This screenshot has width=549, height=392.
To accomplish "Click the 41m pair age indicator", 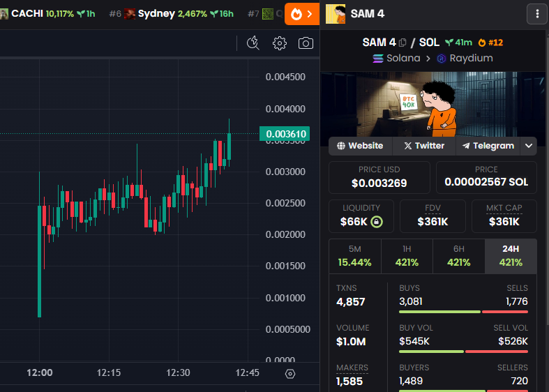I will (459, 43).
